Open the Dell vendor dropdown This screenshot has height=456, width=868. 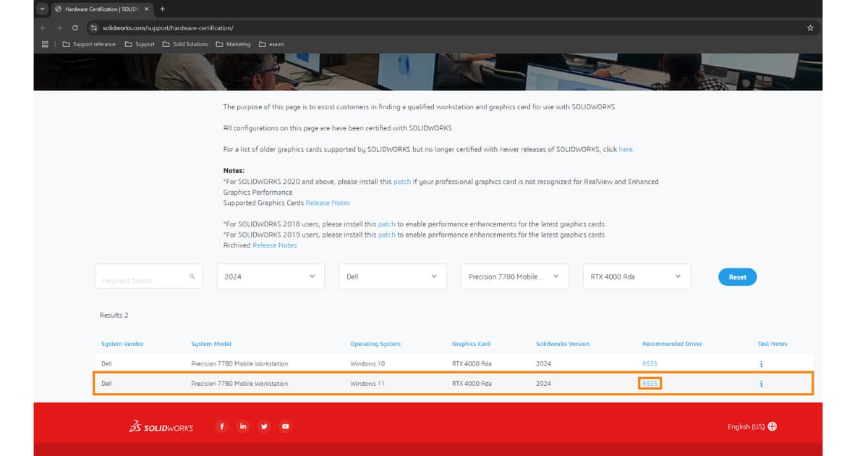point(392,276)
